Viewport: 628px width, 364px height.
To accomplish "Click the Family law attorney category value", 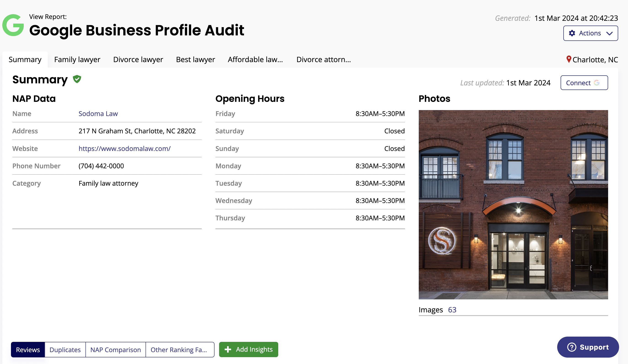I will (109, 183).
